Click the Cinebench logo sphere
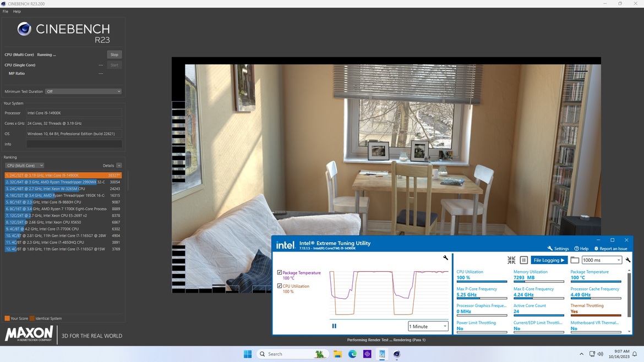 [x=24, y=29]
